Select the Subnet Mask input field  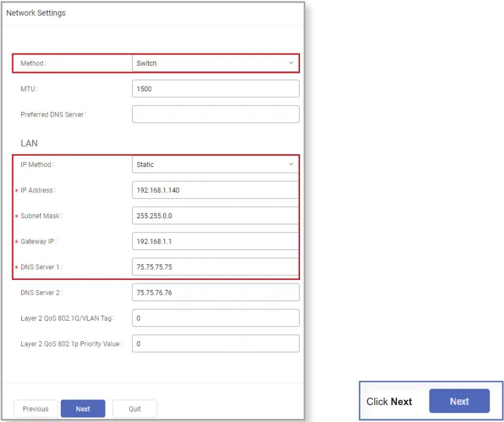(216, 215)
